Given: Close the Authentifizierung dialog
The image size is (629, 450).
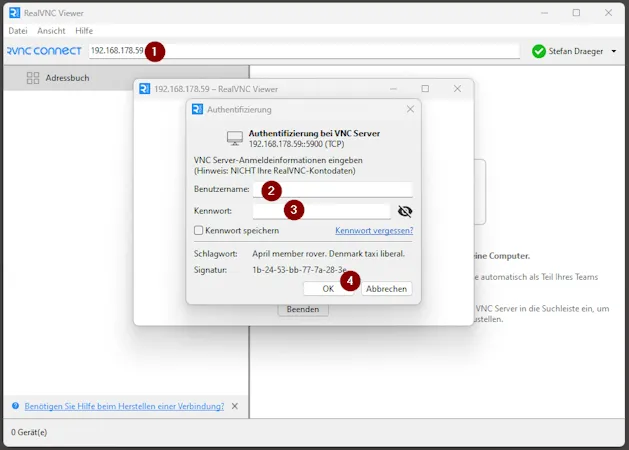Looking at the screenshot, I should click(410, 109).
